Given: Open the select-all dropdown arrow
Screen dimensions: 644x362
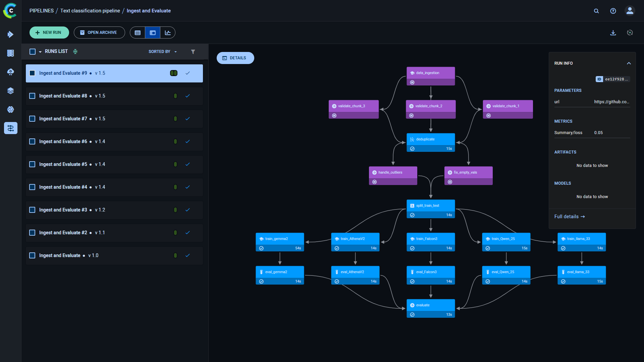Looking at the screenshot, I should [x=40, y=52].
